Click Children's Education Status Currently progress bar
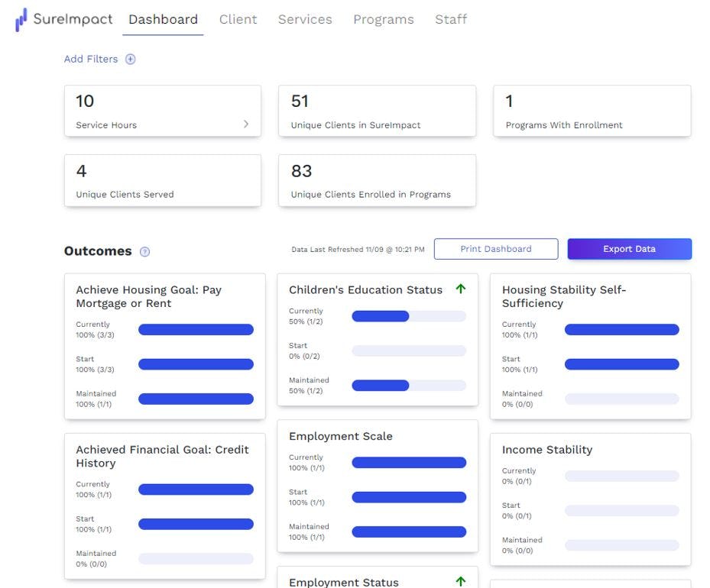This screenshot has height=588, width=710. (x=408, y=316)
